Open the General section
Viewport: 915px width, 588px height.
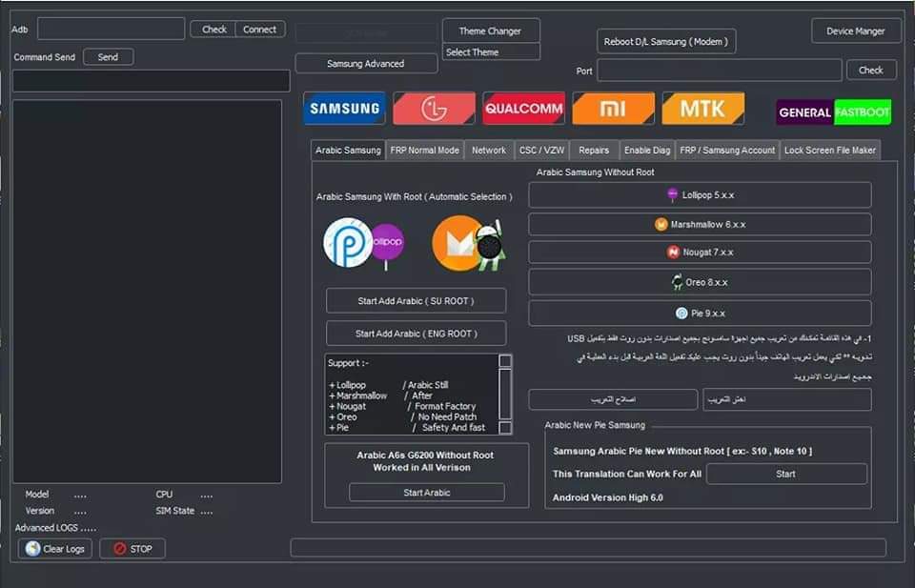(804, 112)
